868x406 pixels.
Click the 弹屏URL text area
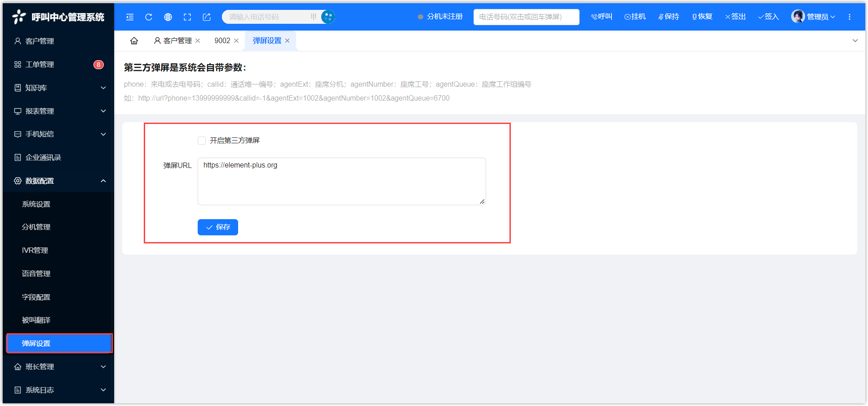(341, 181)
